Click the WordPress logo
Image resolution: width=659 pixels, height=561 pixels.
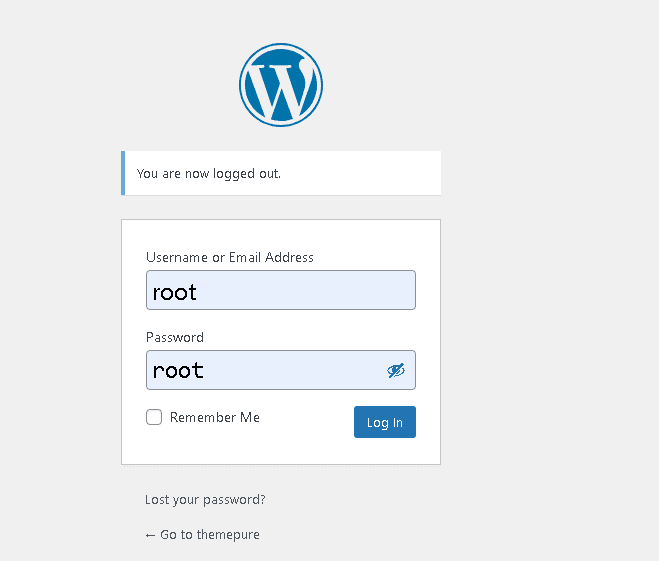[x=281, y=85]
